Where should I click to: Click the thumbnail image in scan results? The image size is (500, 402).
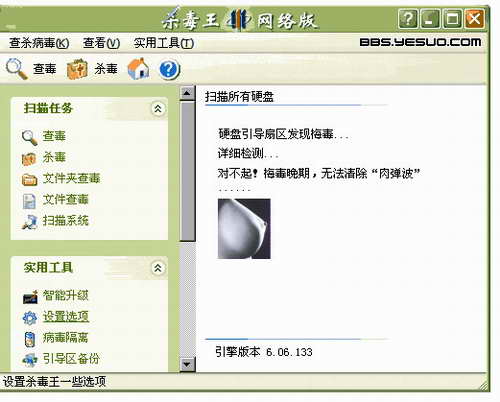pos(244,229)
